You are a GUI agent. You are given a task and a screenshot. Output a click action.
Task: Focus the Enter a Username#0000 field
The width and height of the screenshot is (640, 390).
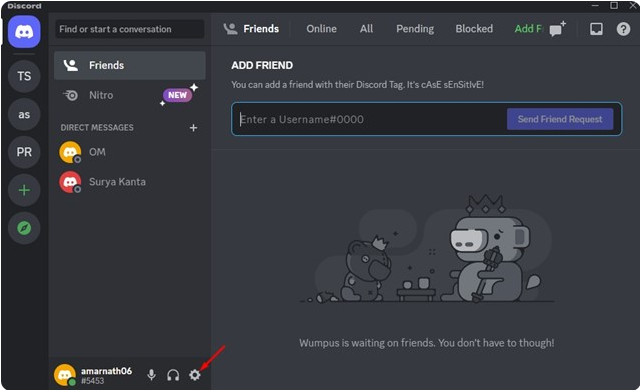click(x=371, y=119)
